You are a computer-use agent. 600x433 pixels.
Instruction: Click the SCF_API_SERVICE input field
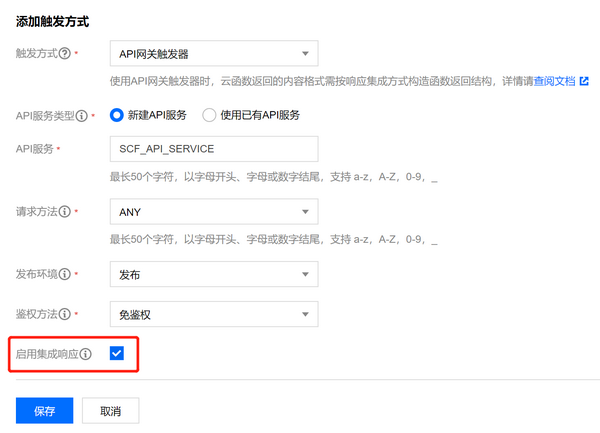[214, 149]
